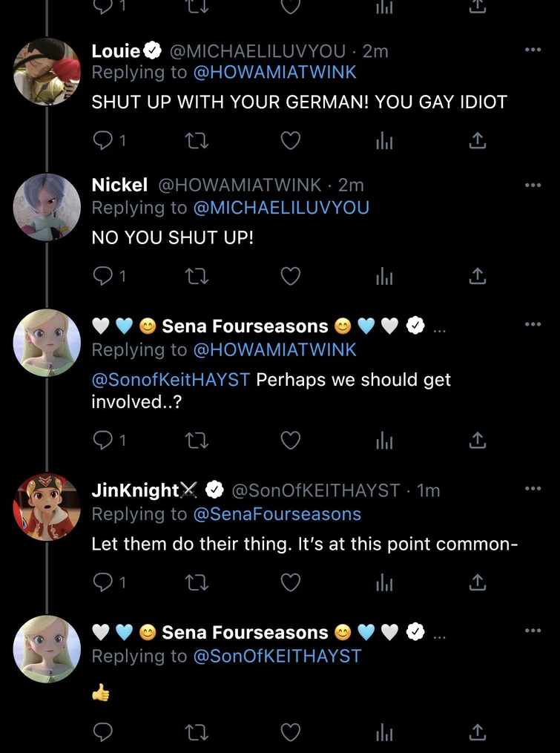The width and height of the screenshot is (560, 753).
Task: Open Louie's profile picture
Action: [47, 71]
